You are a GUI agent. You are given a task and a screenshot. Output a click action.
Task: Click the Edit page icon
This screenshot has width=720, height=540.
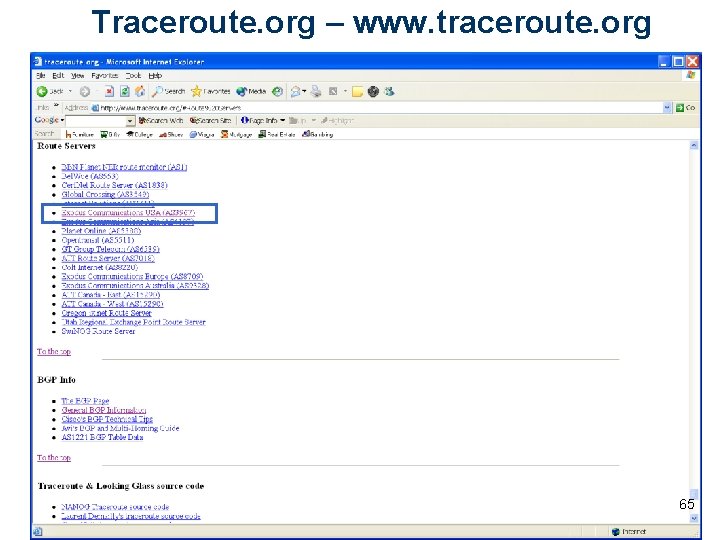click(x=333, y=91)
